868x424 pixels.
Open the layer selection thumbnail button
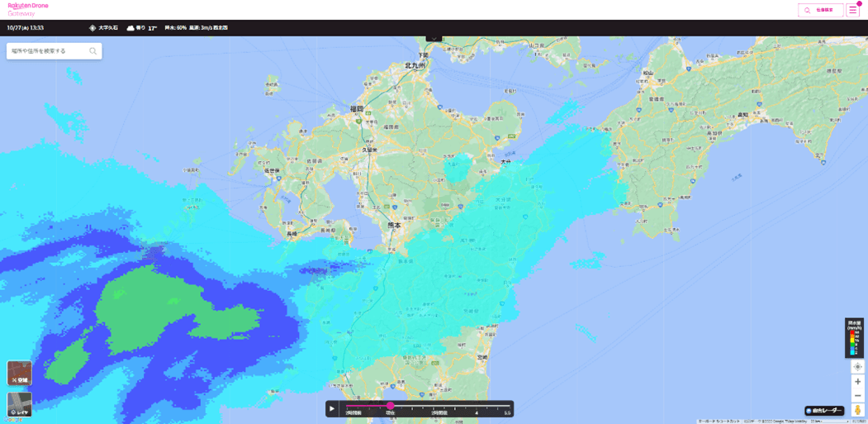point(19,405)
